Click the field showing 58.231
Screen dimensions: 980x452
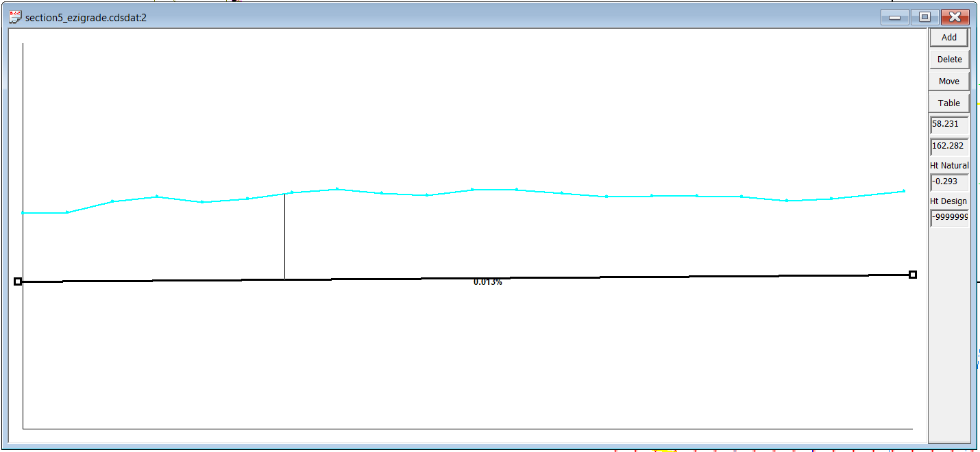[949, 125]
